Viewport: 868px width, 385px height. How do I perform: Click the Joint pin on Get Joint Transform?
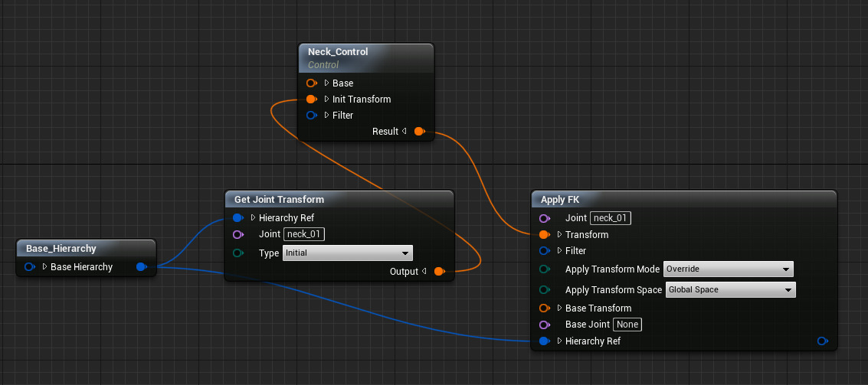point(238,234)
